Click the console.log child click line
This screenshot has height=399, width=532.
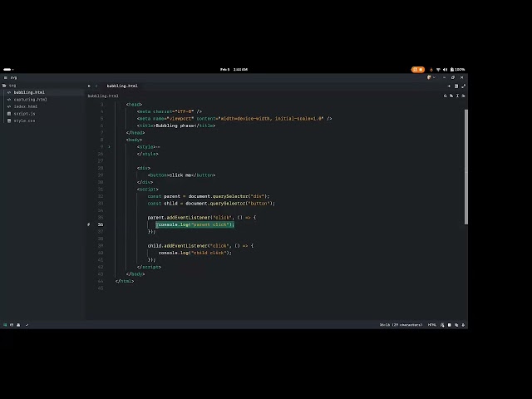195,253
